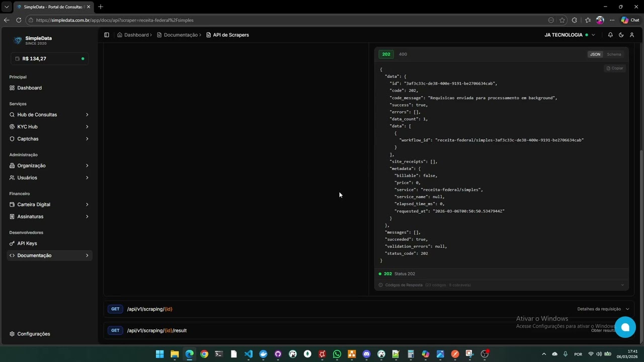
Task: Click the Documentação code brackets icon
Action: click(12, 255)
